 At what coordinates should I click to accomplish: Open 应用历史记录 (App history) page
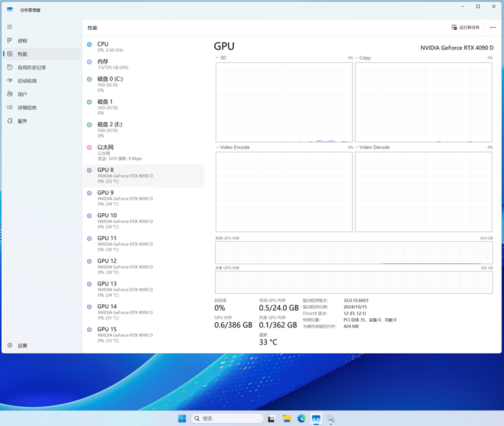[41, 67]
